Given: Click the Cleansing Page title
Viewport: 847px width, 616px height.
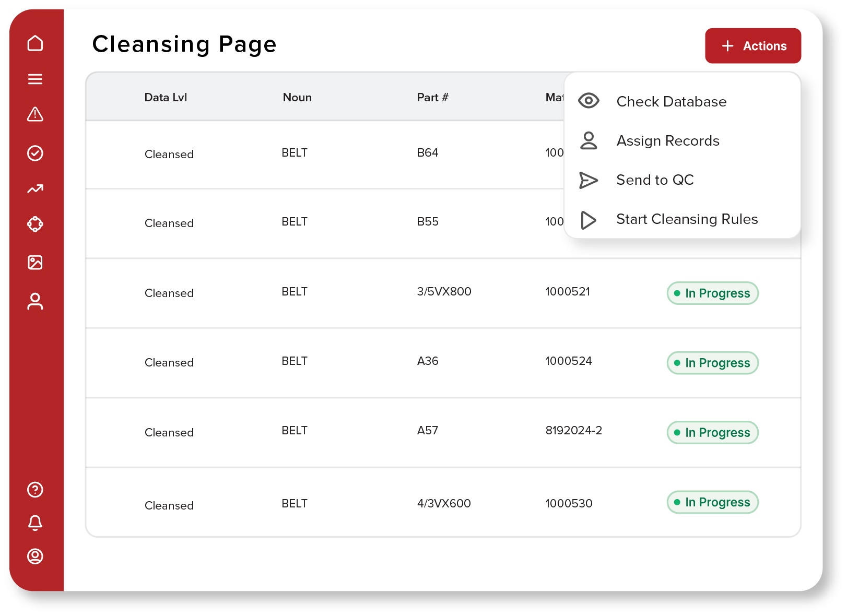Looking at the screenshot, I should (x=184, y=44).
